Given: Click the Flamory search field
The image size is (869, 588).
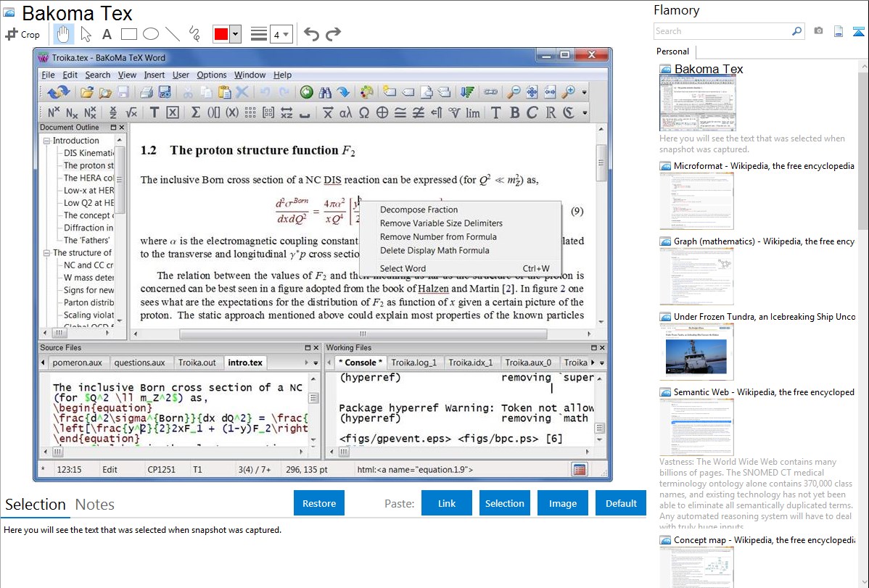Looking at the screenshot, I should click(722, 31).
